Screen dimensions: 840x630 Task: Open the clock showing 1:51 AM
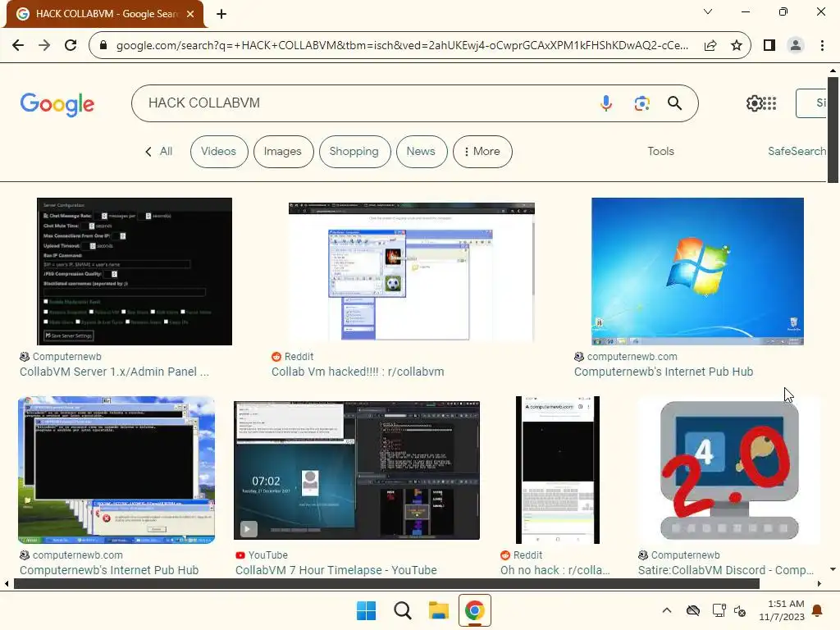click(x=782, y=610)
